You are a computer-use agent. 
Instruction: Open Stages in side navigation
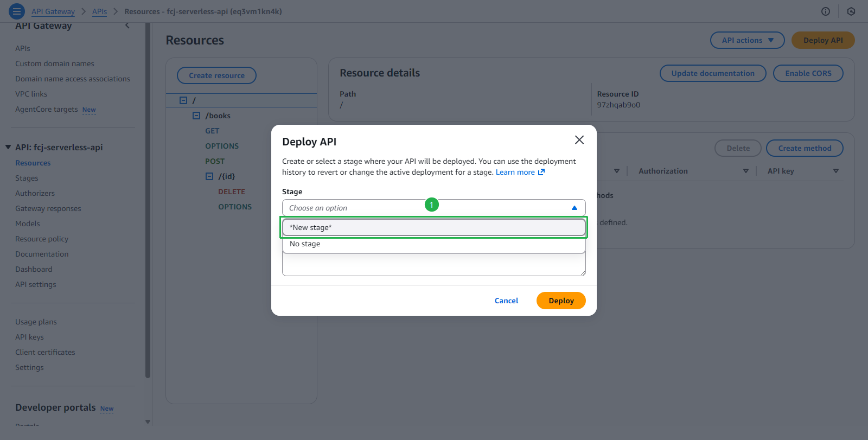(x=27, y=178)
